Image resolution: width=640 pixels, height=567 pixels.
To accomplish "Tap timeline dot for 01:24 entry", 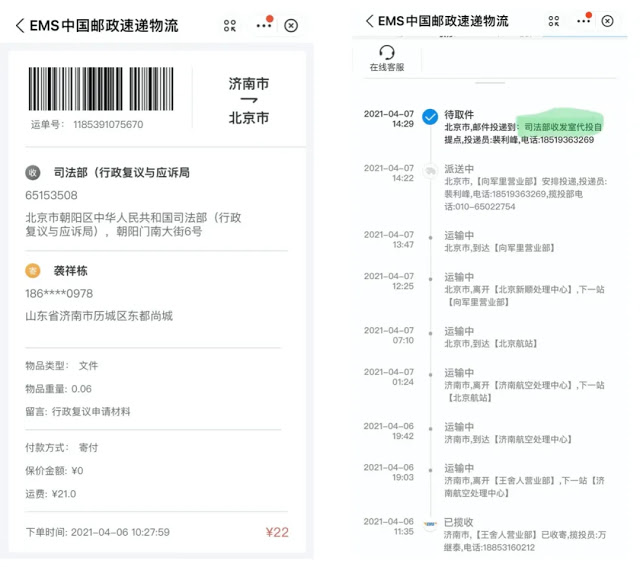I will click(x=430, y=375).
